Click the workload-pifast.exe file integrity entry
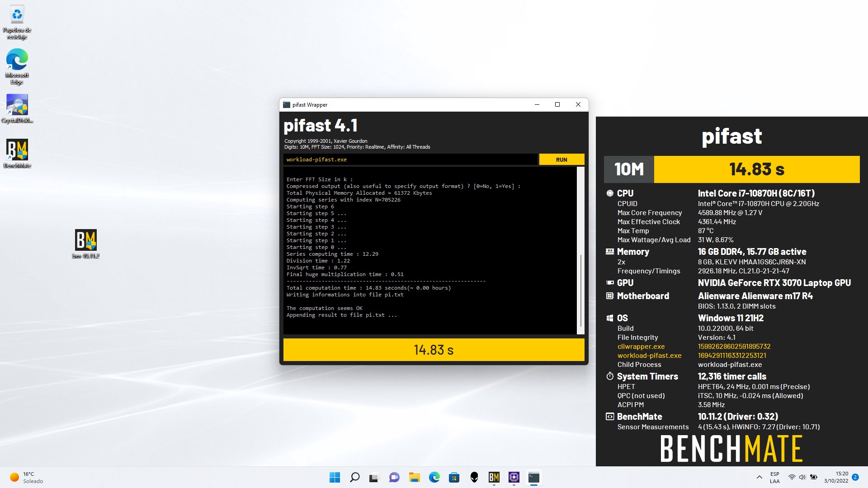This screenshot has width=868, height=488. coord(649,356)
